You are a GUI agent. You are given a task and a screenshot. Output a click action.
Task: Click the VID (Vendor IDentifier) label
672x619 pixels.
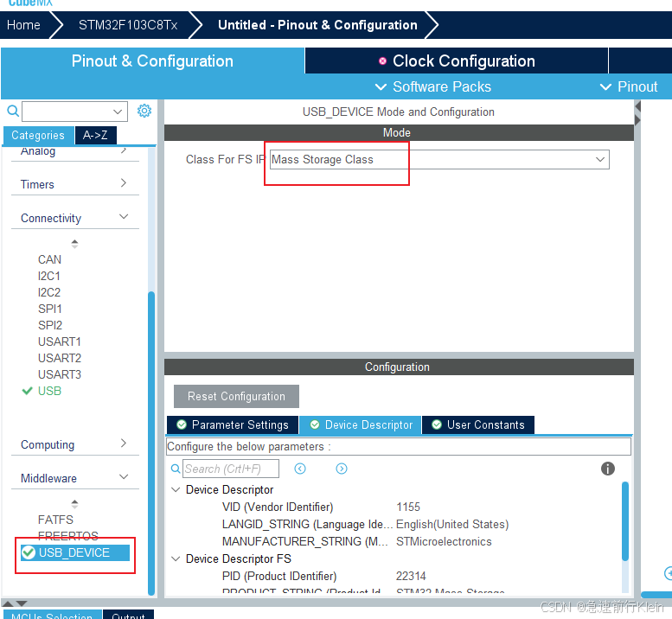point(278,507)
